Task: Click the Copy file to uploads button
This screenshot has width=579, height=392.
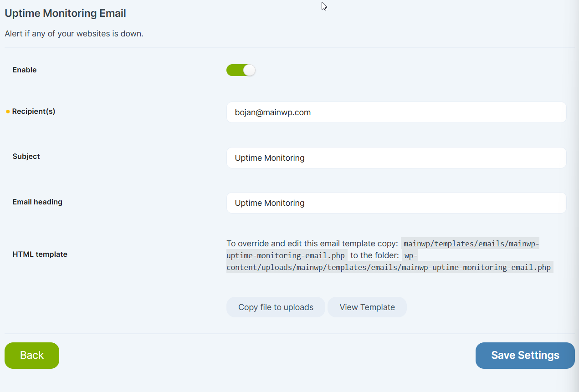Action: point(275,307)
